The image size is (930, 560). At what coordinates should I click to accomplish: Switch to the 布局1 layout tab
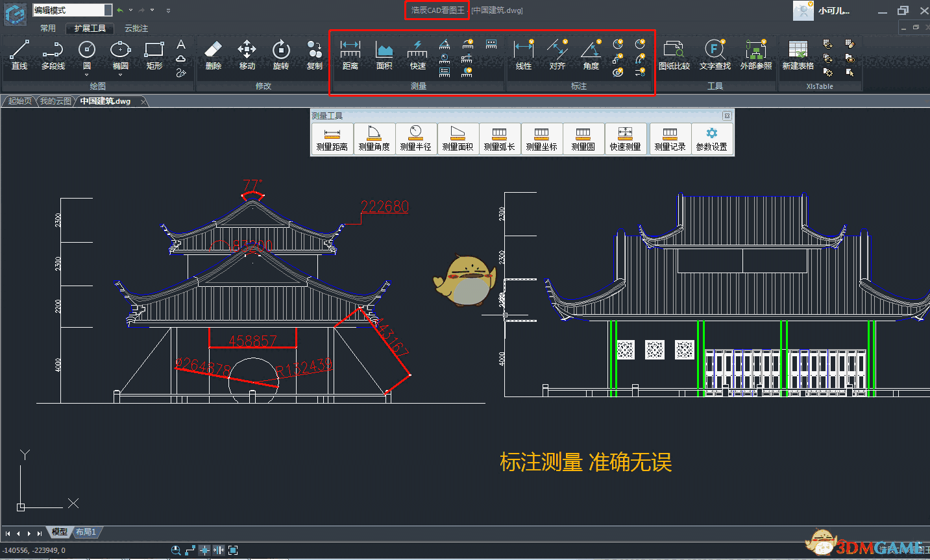pos(86,532)
